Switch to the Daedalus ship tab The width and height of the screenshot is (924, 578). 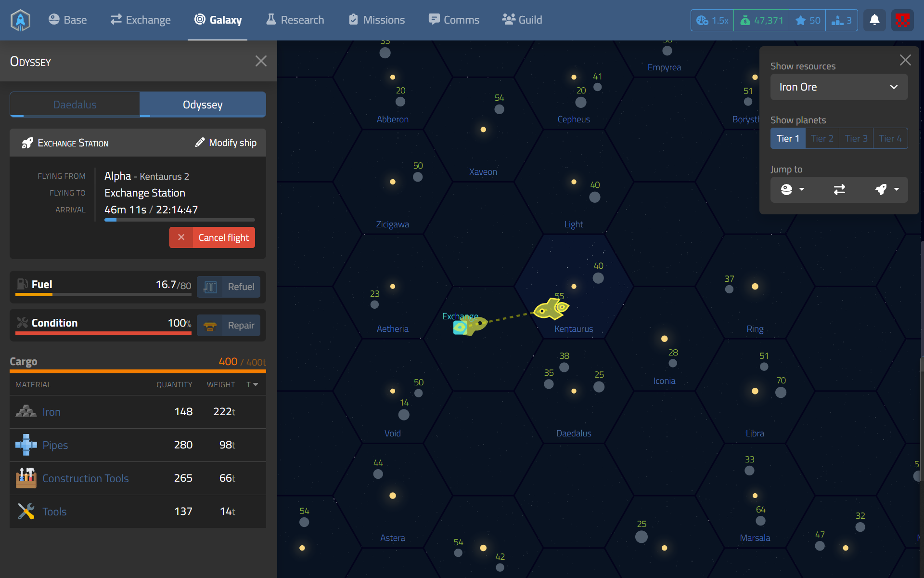click(x=75, y=105)
